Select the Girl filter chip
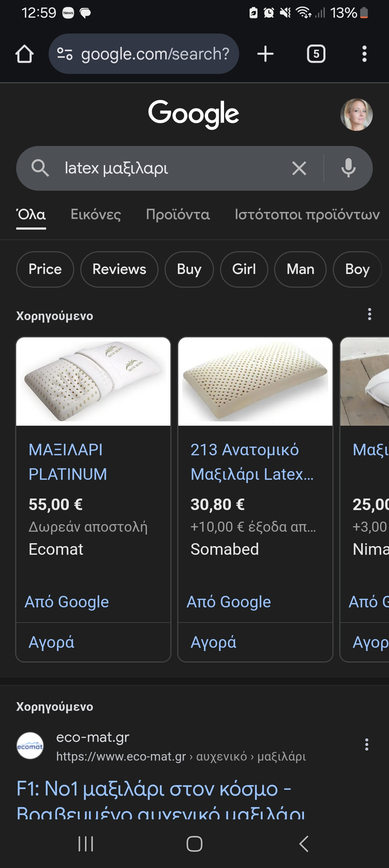Viewport: 389px width, 868px height. click(244, 269)
